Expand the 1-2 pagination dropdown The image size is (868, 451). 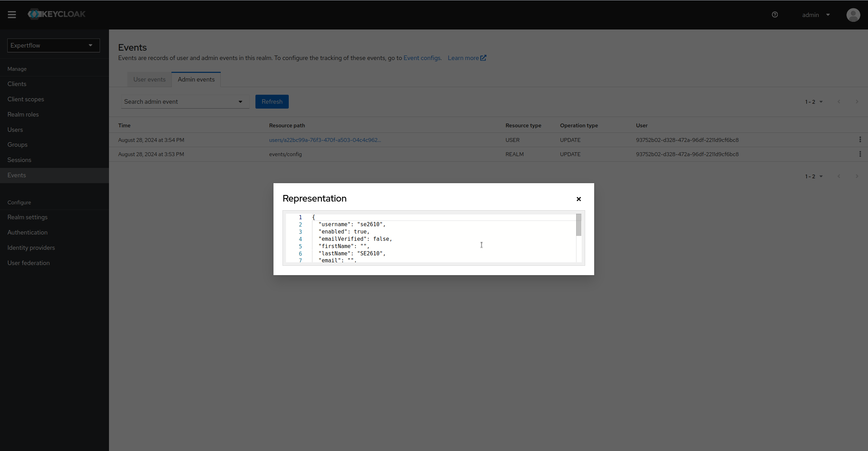pos(814,102)
